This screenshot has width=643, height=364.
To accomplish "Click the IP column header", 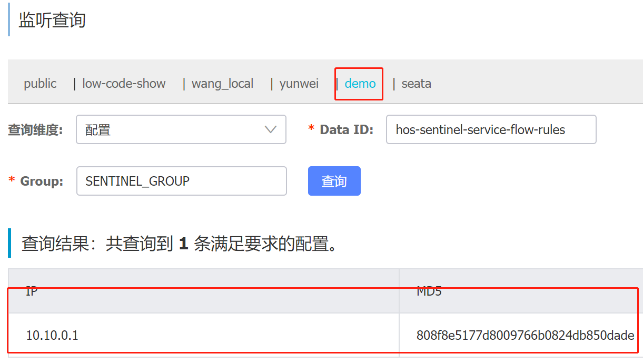I will [32, 291].
